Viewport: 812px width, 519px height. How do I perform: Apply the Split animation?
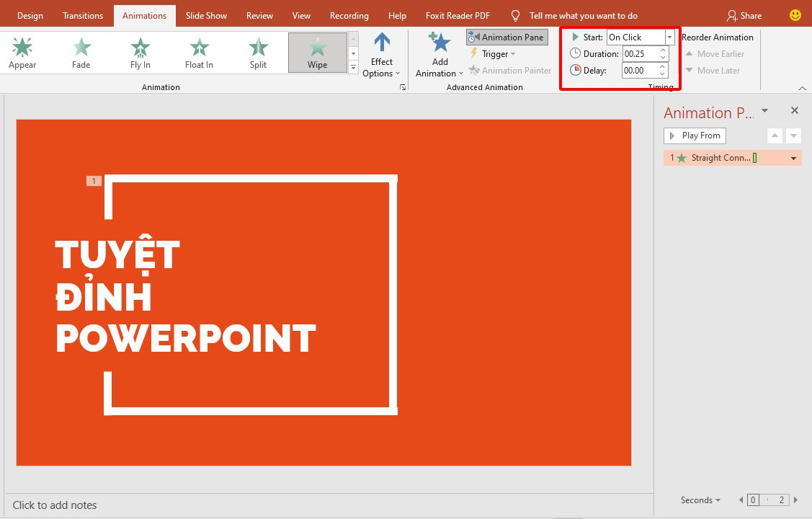click(257, 50)
